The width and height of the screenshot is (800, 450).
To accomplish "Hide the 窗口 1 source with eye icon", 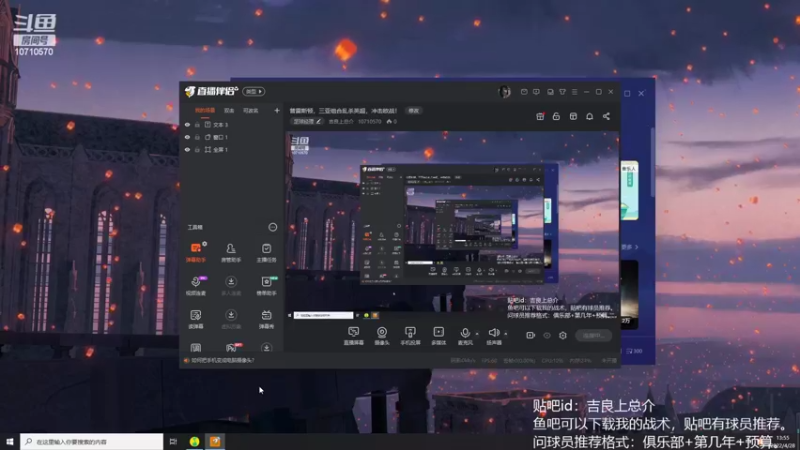I will tap(187, 137).
